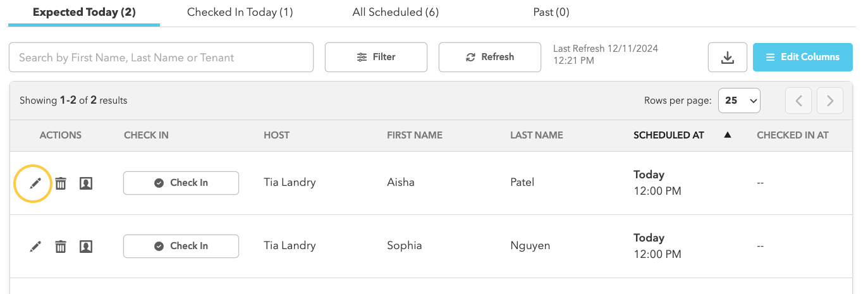Download the visitor list via download icon

pyautogui.click(x=728, y=58)
